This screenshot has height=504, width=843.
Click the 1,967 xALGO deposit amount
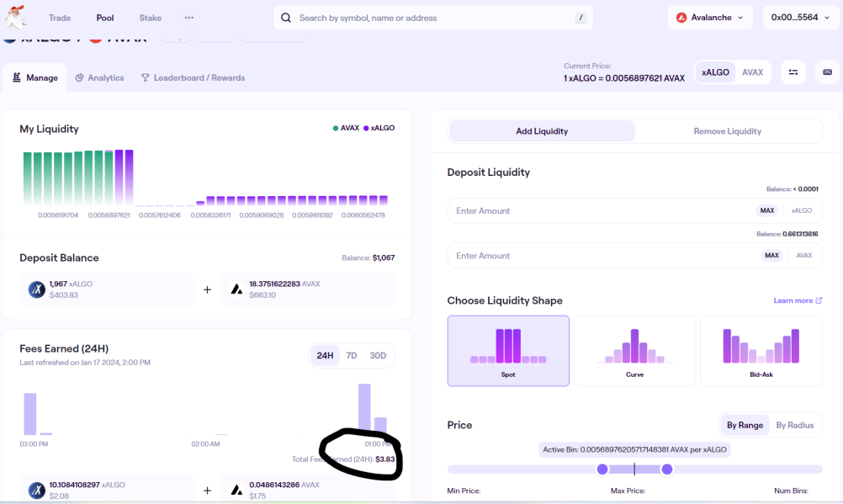point(71,284)
